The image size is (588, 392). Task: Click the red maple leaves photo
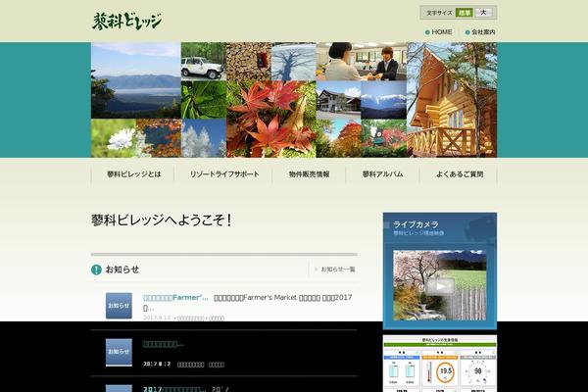tap(271, 119)
